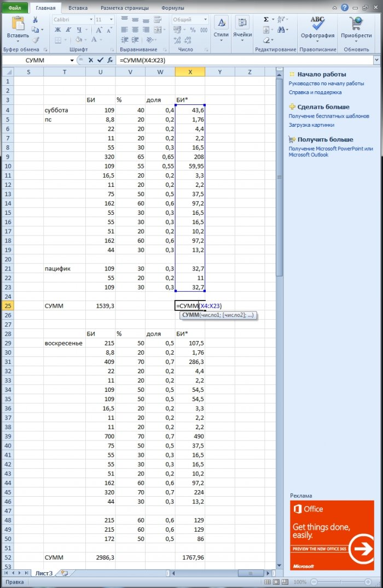This screenshot has width=383, height=588.
Task: Click the Cut scissors icon
Action: [x=36, y=20]
